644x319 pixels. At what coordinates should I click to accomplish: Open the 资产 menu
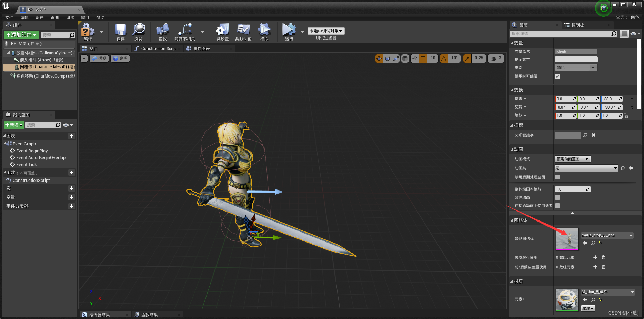point(40,18)
